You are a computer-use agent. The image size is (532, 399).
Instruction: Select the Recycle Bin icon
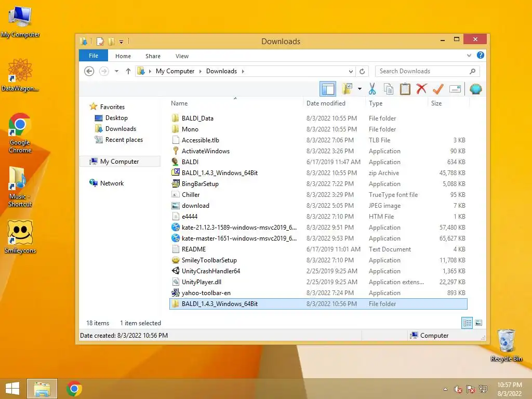[x=506, y=345]
